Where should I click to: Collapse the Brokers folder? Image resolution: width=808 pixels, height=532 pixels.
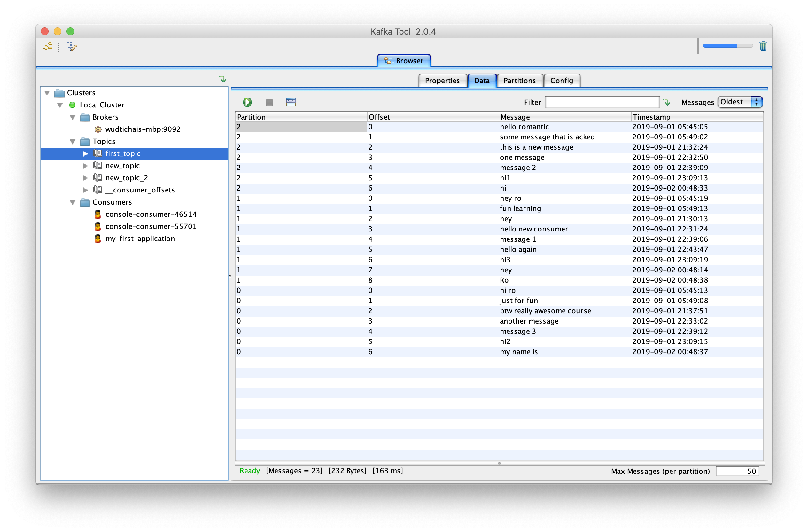73,117
